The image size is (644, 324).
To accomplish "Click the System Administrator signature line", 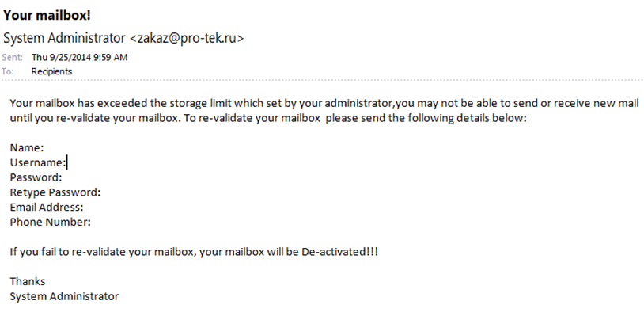I will click(64, 296).
